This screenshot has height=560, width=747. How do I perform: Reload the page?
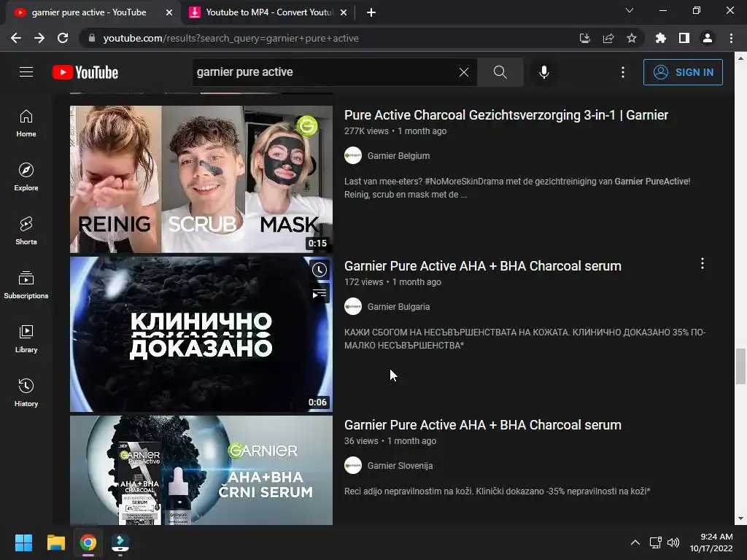tap(63, 38)
